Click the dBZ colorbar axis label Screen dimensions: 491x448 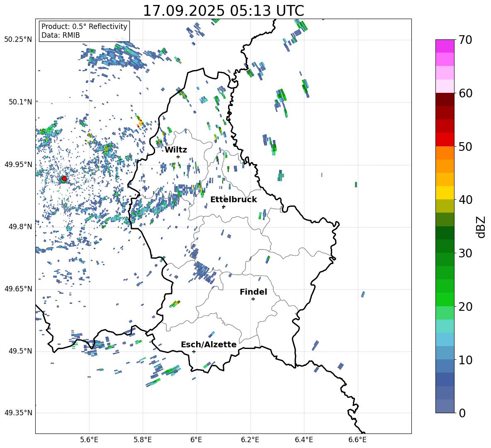click(x=481, y=227)
